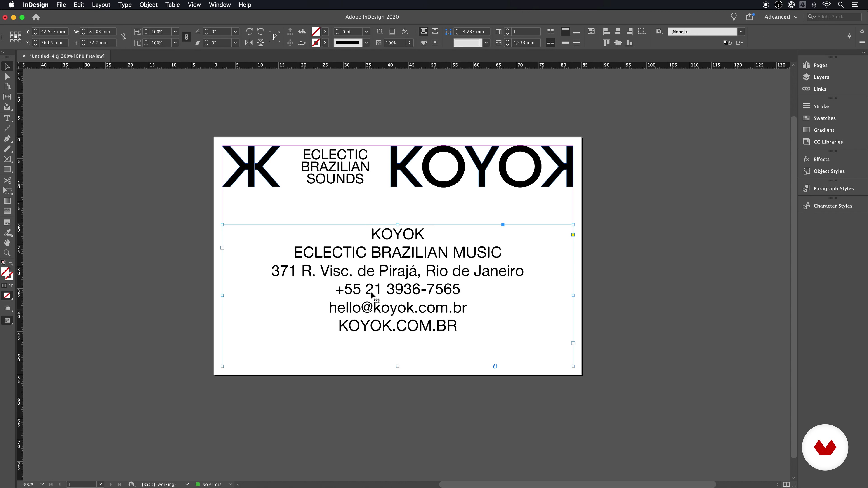Swap fill and stroke arrows
This screenshot has height=488, width=868.
point(11,263)
